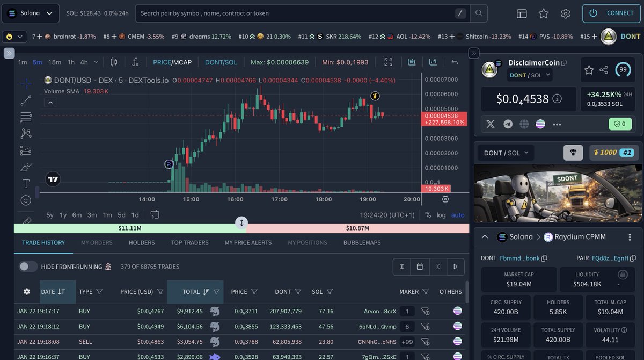Open the TOP TRADERS tab
Image resolution: width=644 pixels, height=360 pixels.
tap(189, 243)
